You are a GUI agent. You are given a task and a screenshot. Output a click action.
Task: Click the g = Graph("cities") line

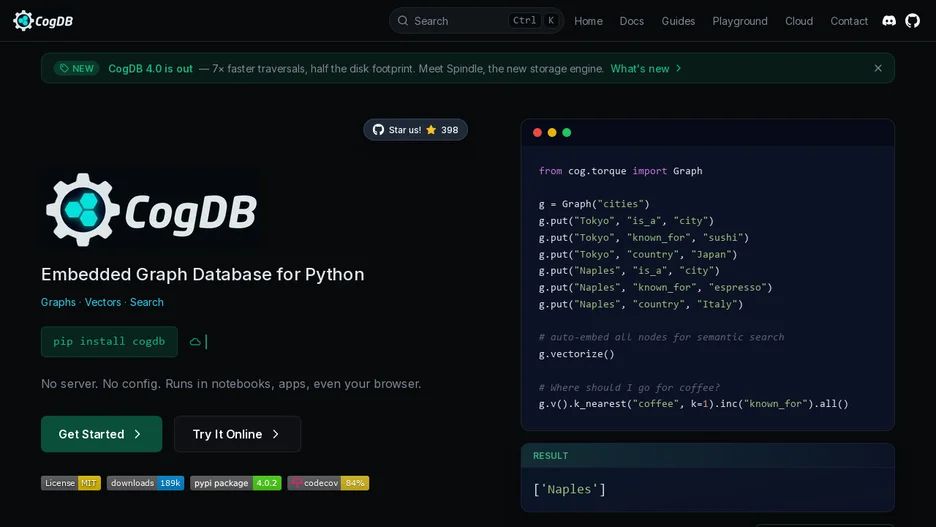click(x=593, y=204)
